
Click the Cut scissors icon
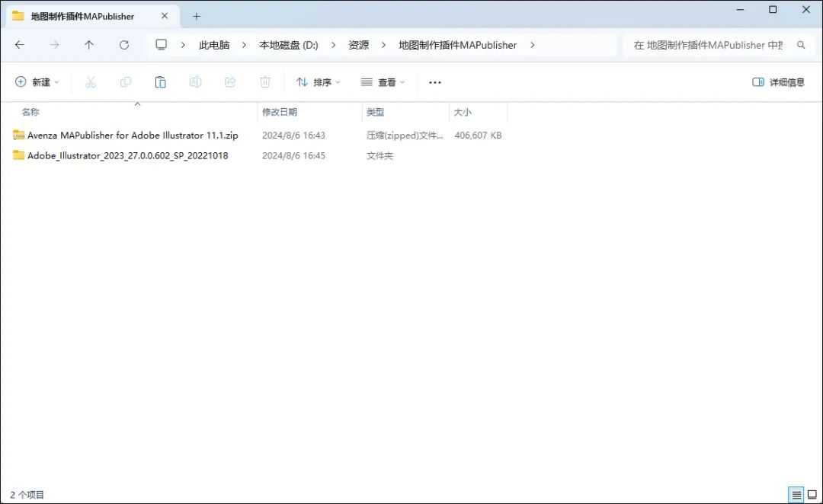point(91,81)
